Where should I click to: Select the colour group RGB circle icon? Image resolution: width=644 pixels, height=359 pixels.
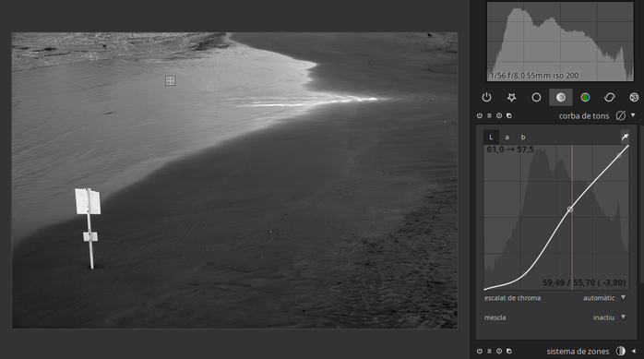(585, 97)
